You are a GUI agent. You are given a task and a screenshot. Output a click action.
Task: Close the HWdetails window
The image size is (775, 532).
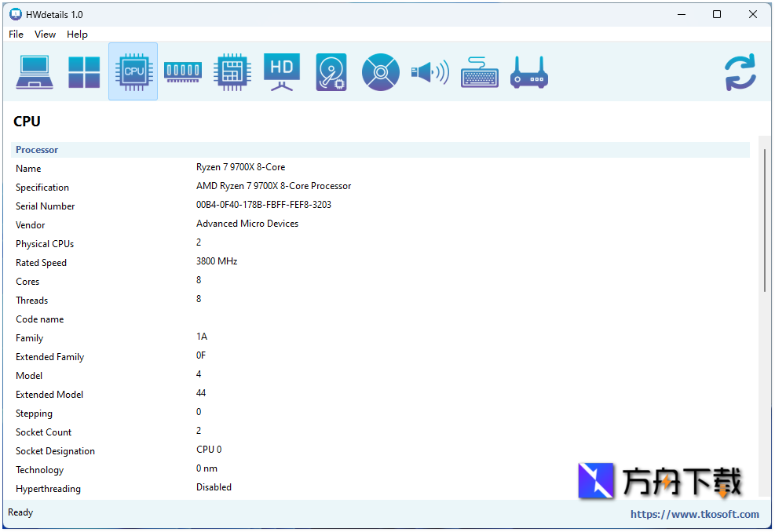click(x=753, y=14)
